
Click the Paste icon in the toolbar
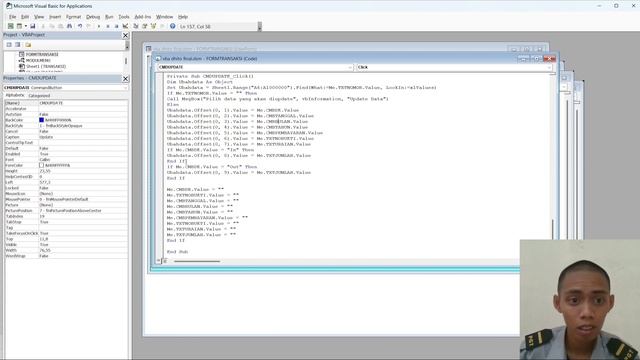60,26
